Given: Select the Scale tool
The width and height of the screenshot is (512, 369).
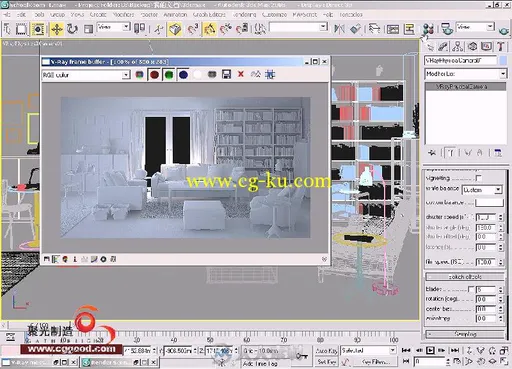Looking at the screenshot, I should (x=88, y=29).
